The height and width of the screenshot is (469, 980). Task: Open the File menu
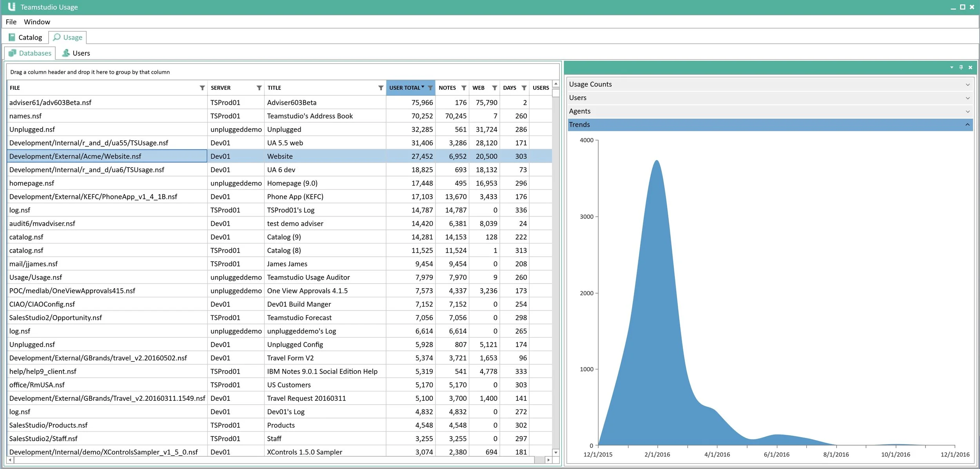[x=11, y=22]
